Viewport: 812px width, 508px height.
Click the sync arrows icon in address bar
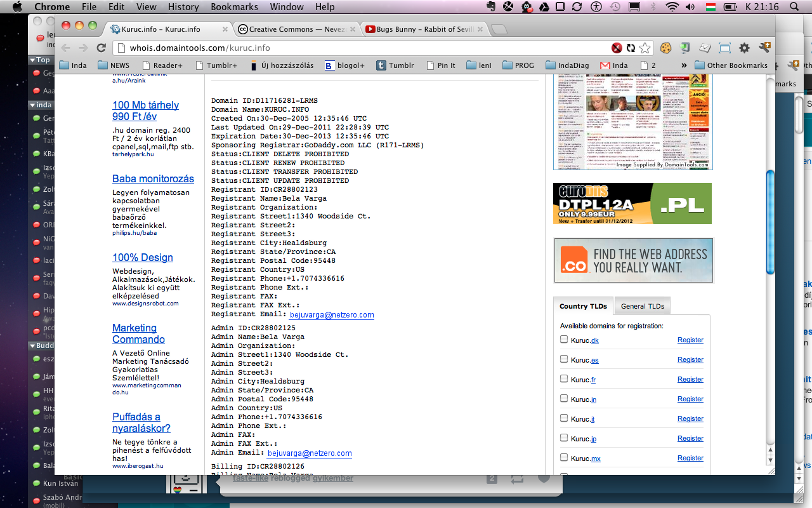click(x=631, y=48)
